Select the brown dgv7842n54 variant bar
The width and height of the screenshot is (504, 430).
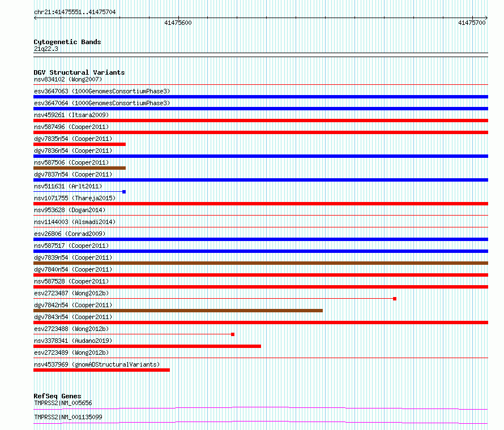(178, 311)
